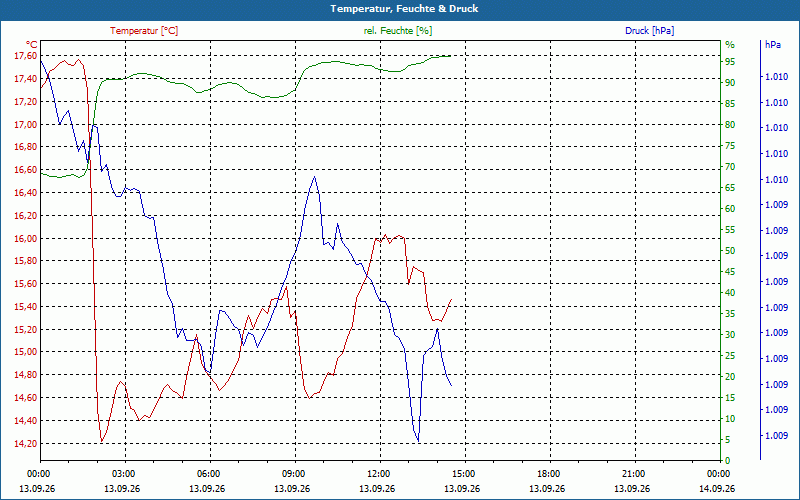
Task: Click the 16,00 temperature axis value
Action: point(25,239)
